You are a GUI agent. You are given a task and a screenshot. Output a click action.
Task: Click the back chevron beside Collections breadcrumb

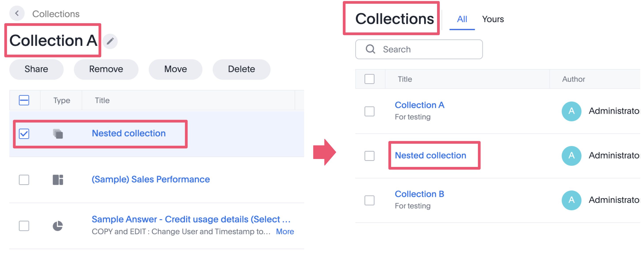click(17, 13)
